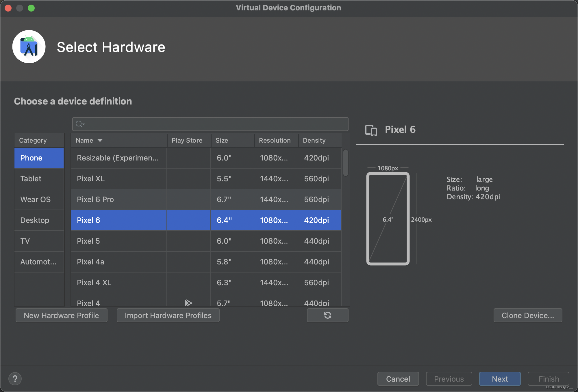Click the device icon beside Pixel 6 title

[371, 130]
